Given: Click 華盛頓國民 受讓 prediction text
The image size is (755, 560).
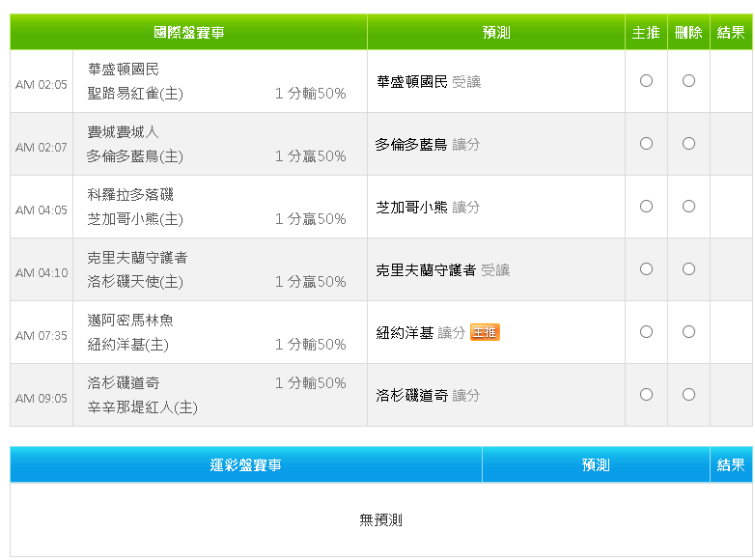Looking at the screenshot, I should 429,82.
